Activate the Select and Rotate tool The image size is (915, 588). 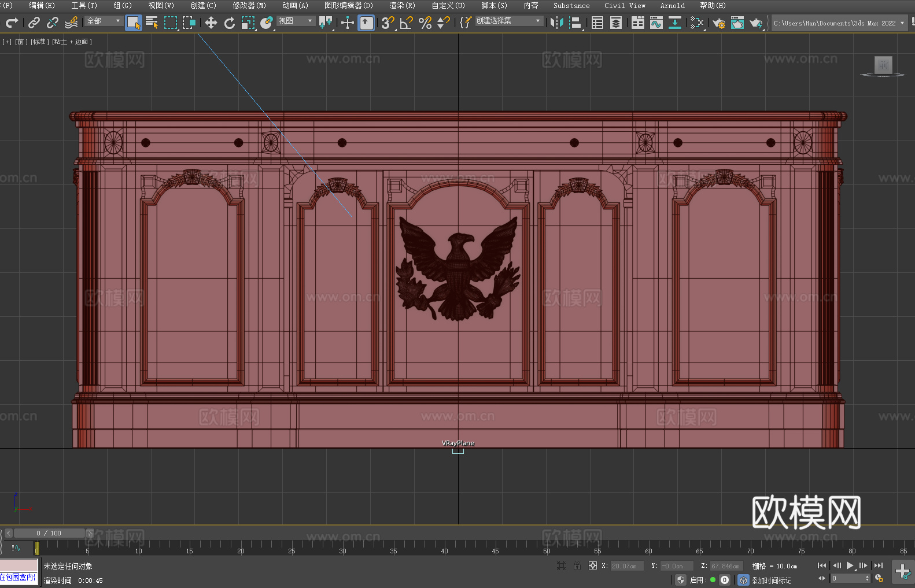click(x=230, y=23)
